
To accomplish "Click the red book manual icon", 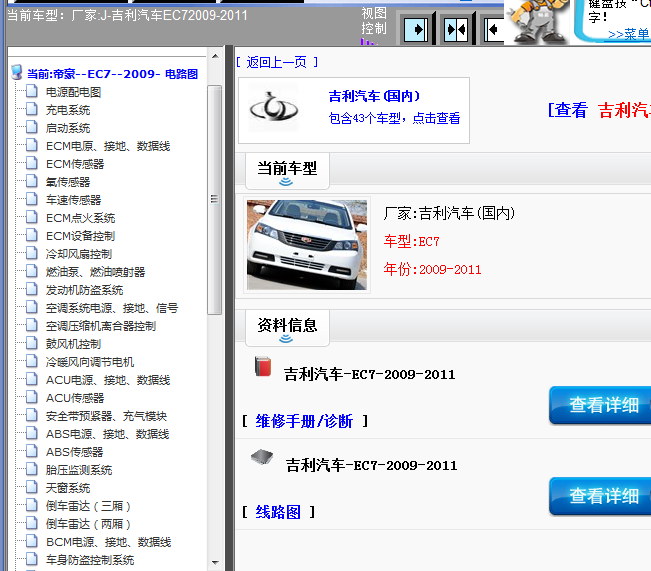I will [x=263, y=366].
